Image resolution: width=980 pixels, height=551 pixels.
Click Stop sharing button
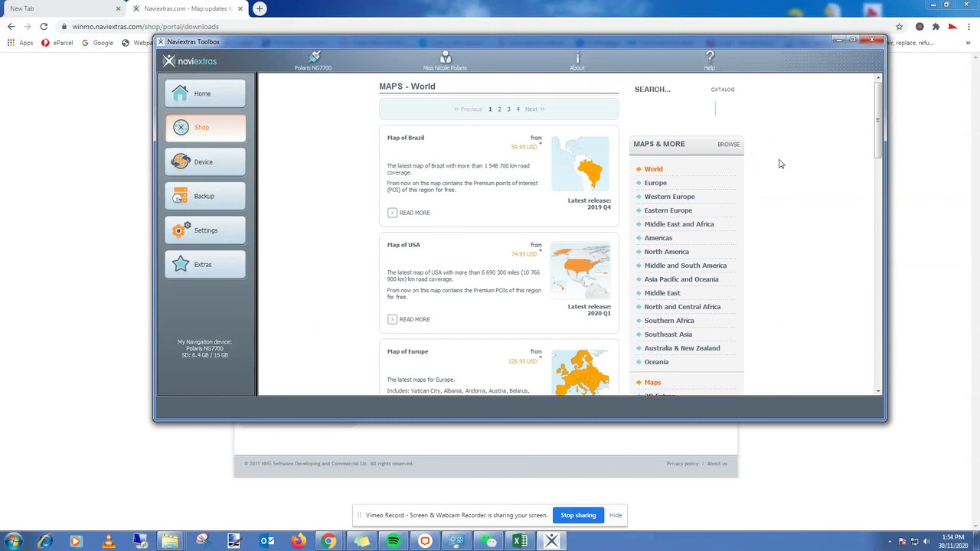click(x=578, y=515)
